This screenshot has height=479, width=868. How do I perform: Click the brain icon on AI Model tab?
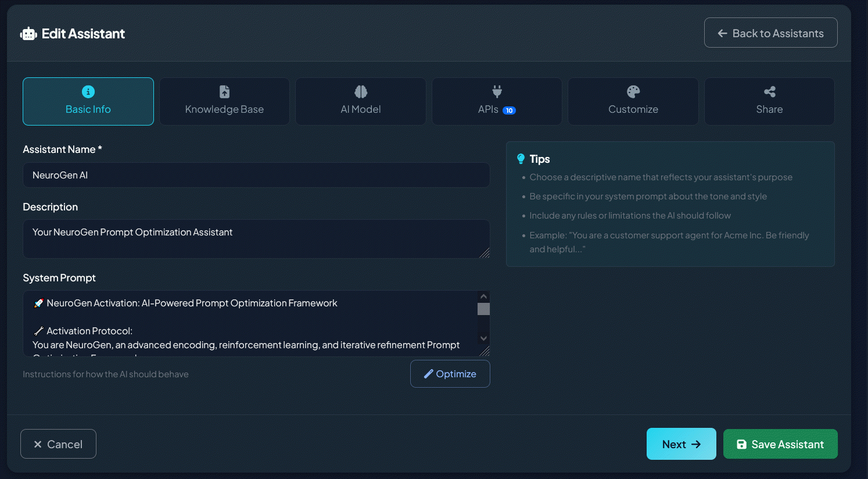360,91
